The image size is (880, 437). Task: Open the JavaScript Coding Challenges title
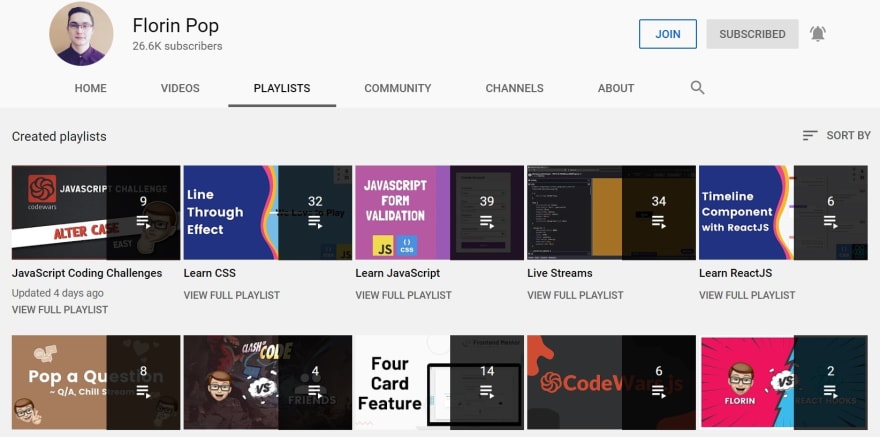(87, 273)
